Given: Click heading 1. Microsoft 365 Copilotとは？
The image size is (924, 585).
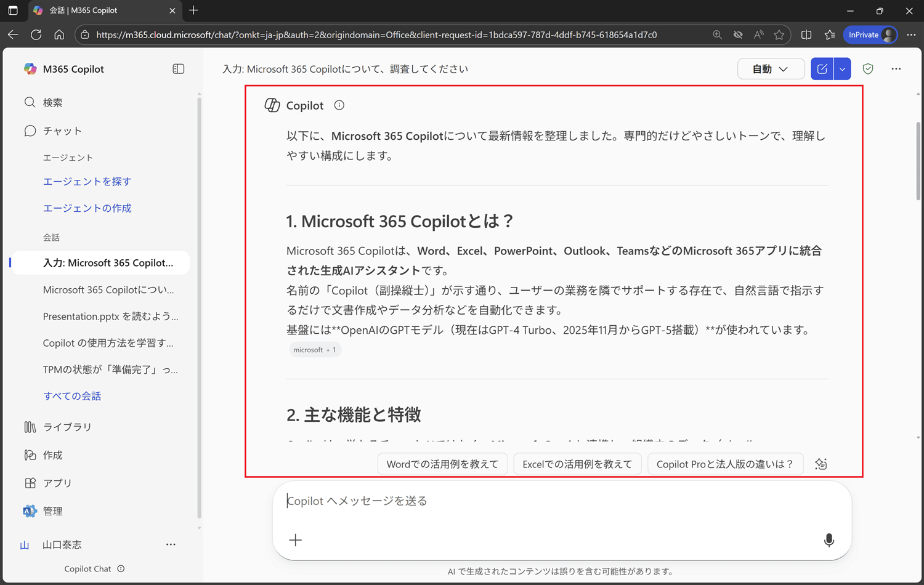Looking at the screenshot, I should coord(399,221).
